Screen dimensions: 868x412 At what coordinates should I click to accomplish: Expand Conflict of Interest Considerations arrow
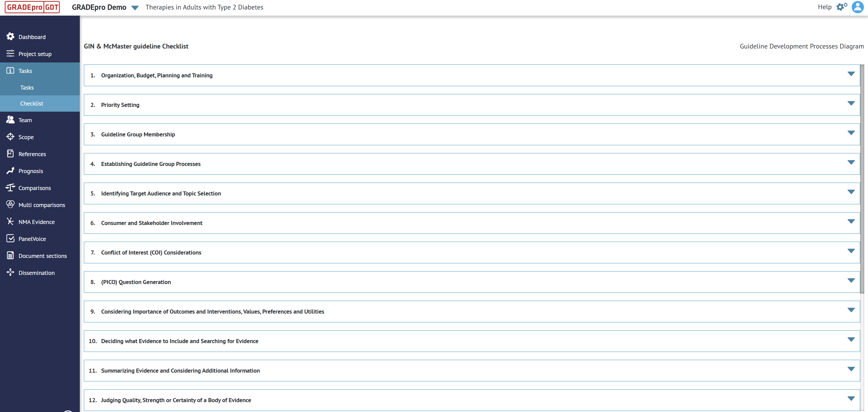[851, 251]
